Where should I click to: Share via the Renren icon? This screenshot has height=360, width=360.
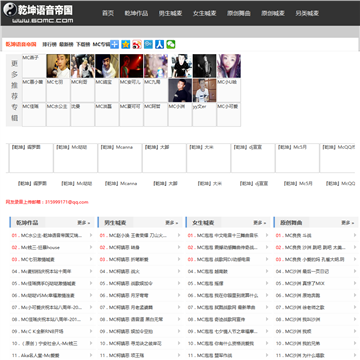(160, 44)
